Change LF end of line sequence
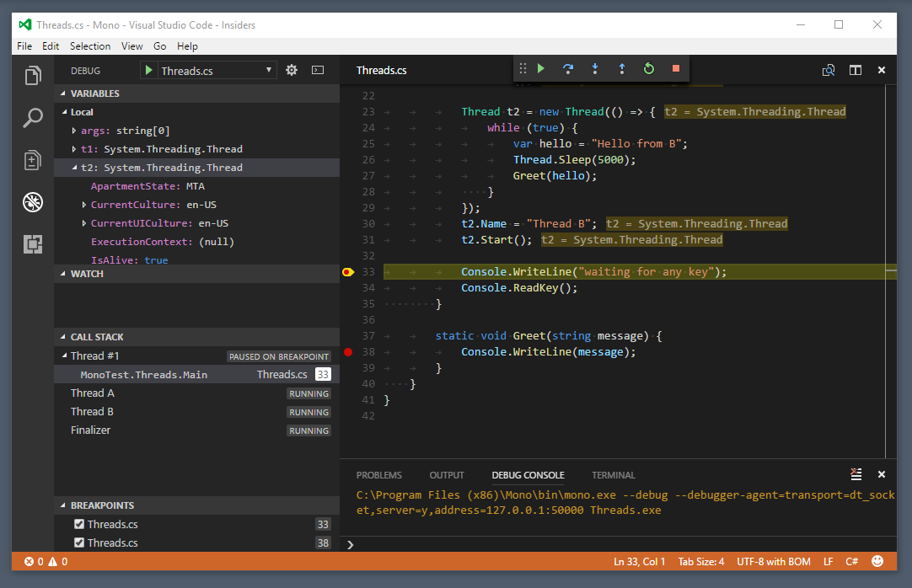912x588 pixels. pos(829,561)
